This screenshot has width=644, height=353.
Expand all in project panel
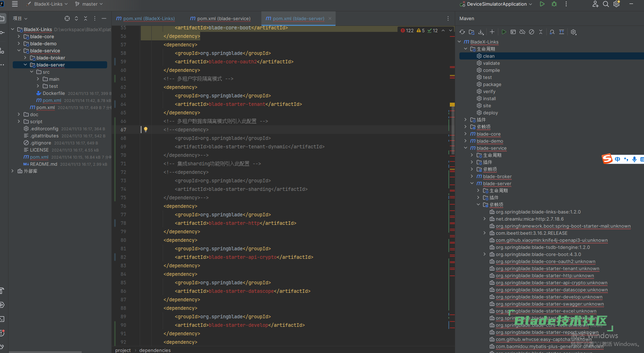(x=76, y=18)
